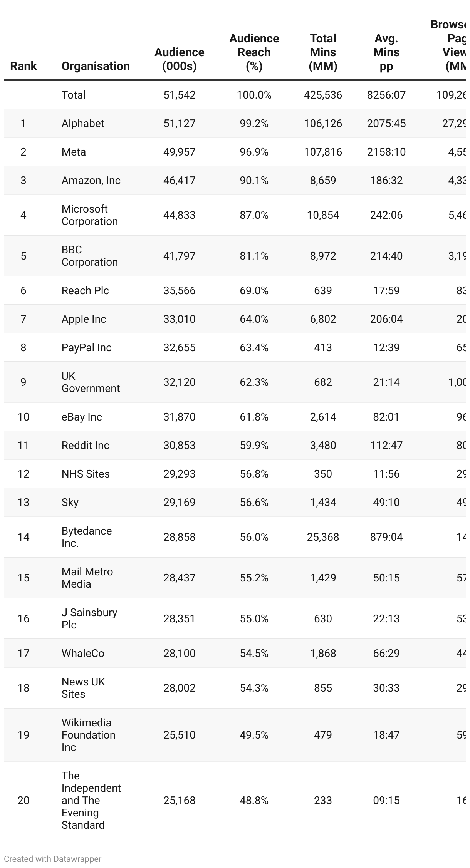Select the BBC Corporation entry

click(x=90, y=256)
